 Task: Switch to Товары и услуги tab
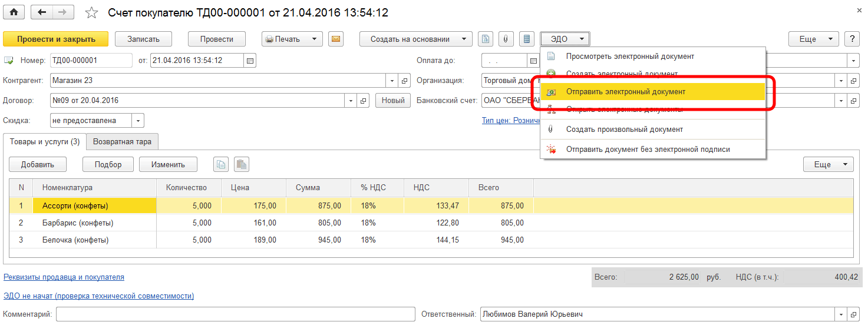[45, 142]
